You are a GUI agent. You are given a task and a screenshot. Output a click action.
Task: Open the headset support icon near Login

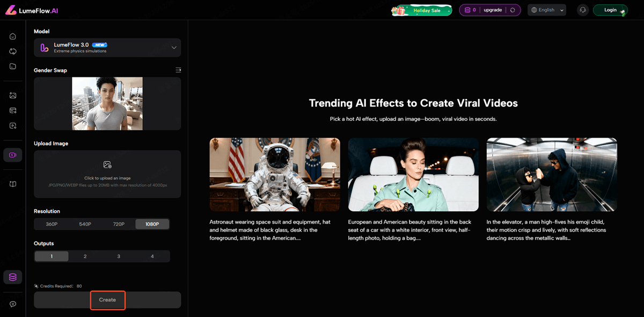point(582,10)
